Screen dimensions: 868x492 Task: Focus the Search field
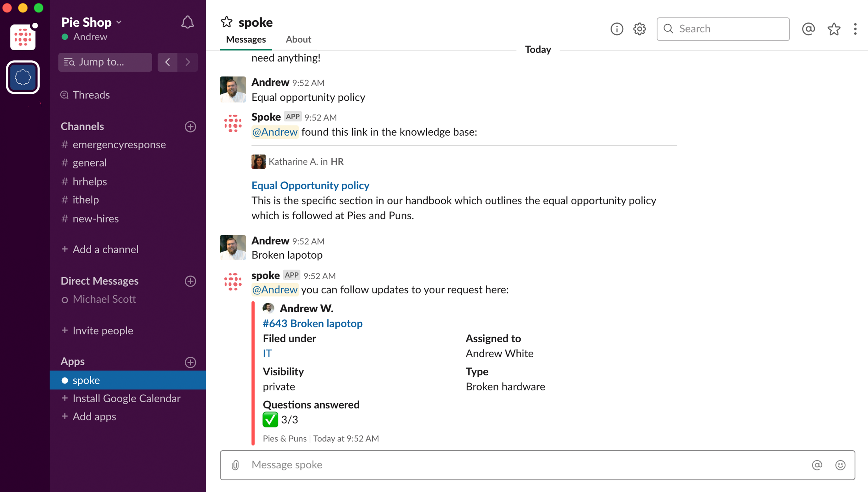pyautogui.click(x=723, y=29)
